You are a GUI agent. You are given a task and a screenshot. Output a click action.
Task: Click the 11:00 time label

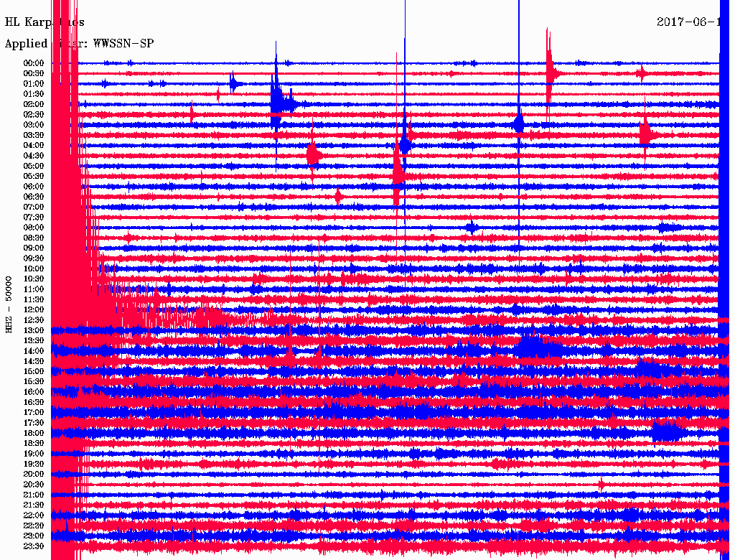(x=34, y=289)
